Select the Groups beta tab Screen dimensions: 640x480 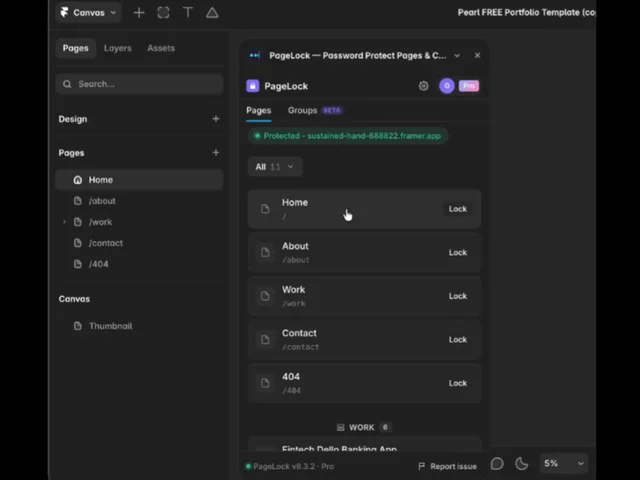coord(315,111)
